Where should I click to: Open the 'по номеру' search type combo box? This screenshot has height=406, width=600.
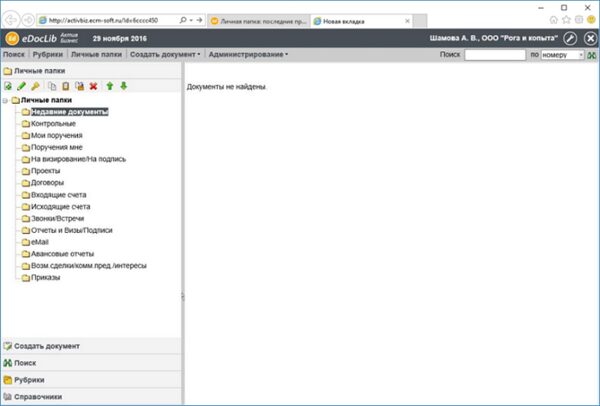pyautogui.click(x=562, y=55)
